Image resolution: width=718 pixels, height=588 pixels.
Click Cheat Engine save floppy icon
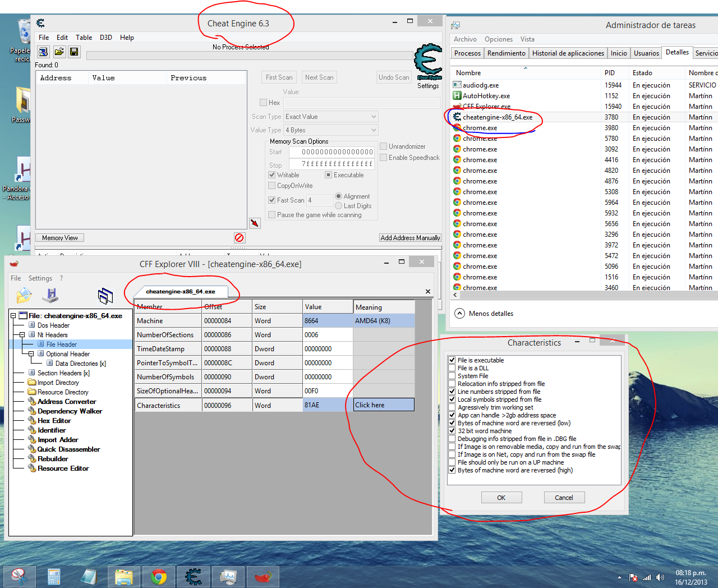[x=74, y=52]
